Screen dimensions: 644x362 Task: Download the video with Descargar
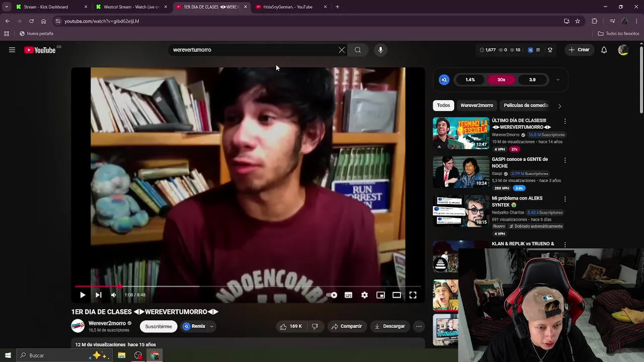pyautogui.click(x=390, y=326)
